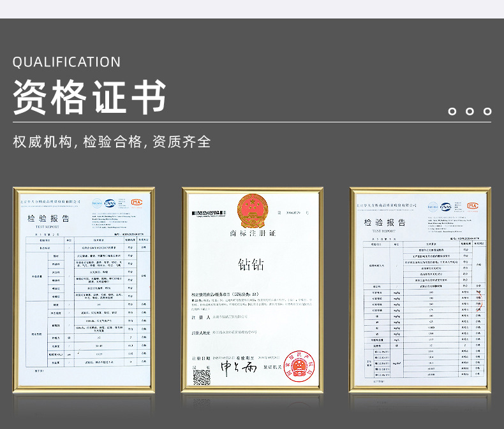This screenshot has width=504, height=429.
Task: Click the blue CNAS logo on right report
Action: [446, 207]
